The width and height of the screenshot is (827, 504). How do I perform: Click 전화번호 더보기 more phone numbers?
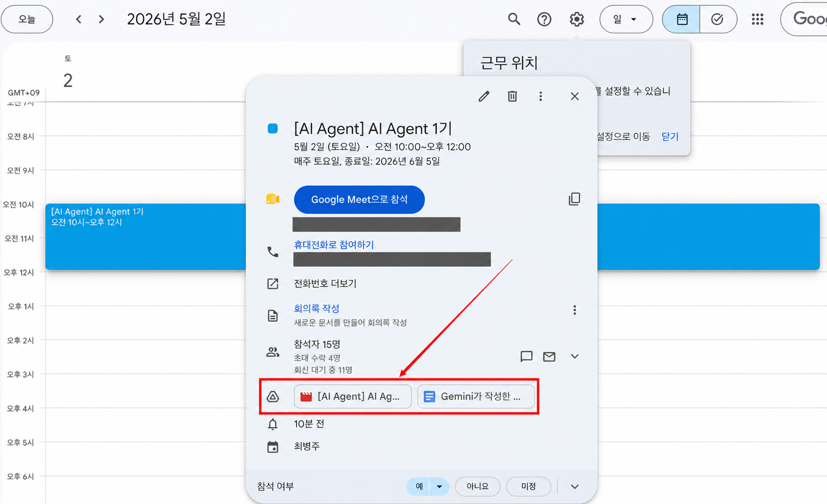pos(325,284)
